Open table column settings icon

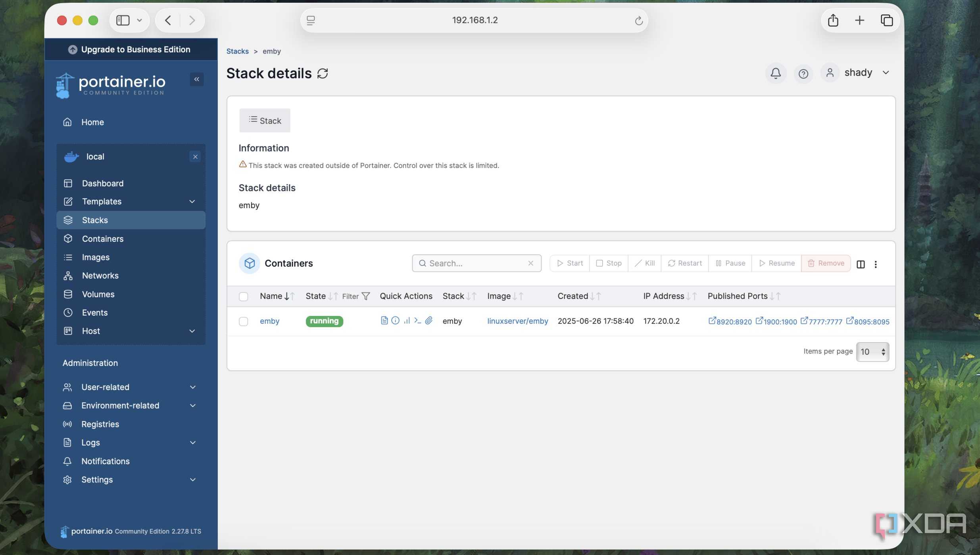(x=861, y=264)
